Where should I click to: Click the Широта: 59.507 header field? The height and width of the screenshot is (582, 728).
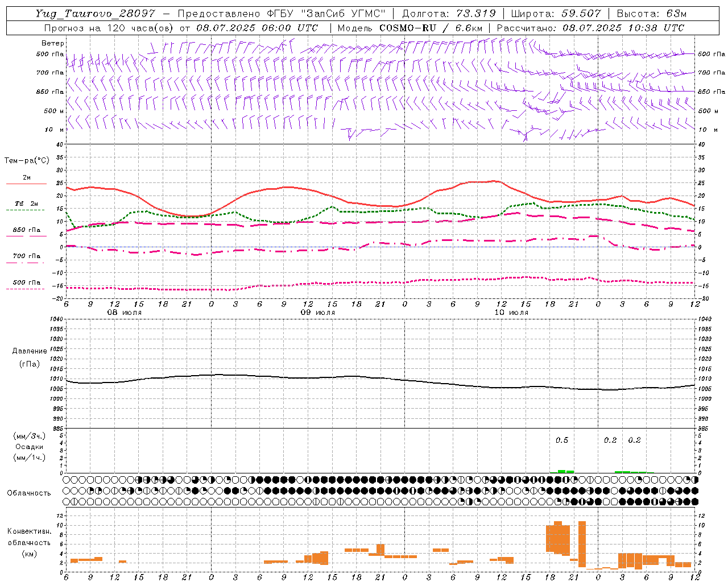click(556, 14)
